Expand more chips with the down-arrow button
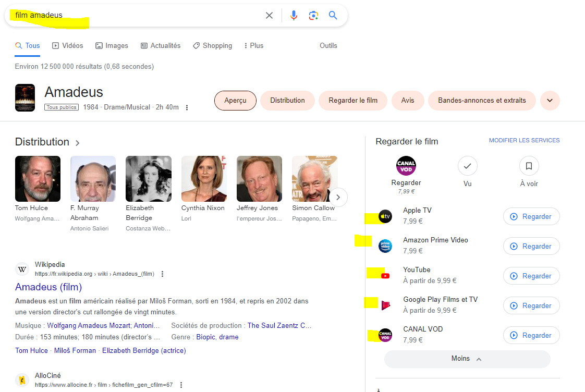Screen dimensions: 585x392 (550, 100)
